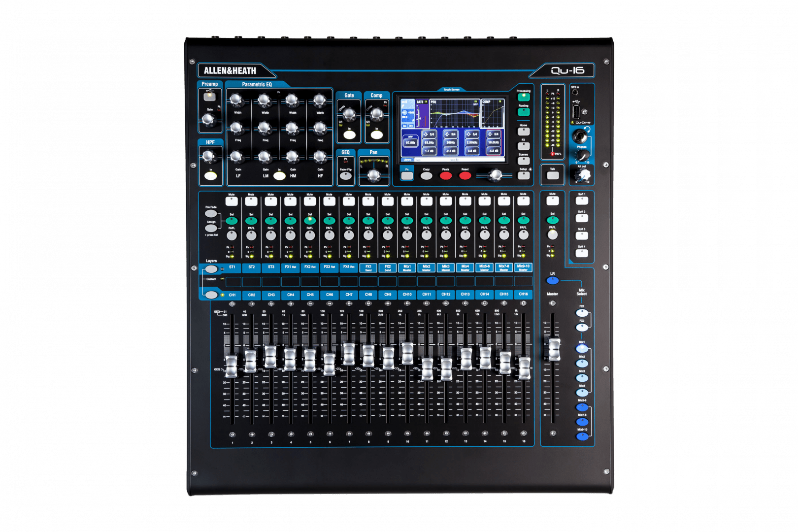Click the Comp Thres knob
This screenshot has width=798, height=532.
click(x=377, y=115)
